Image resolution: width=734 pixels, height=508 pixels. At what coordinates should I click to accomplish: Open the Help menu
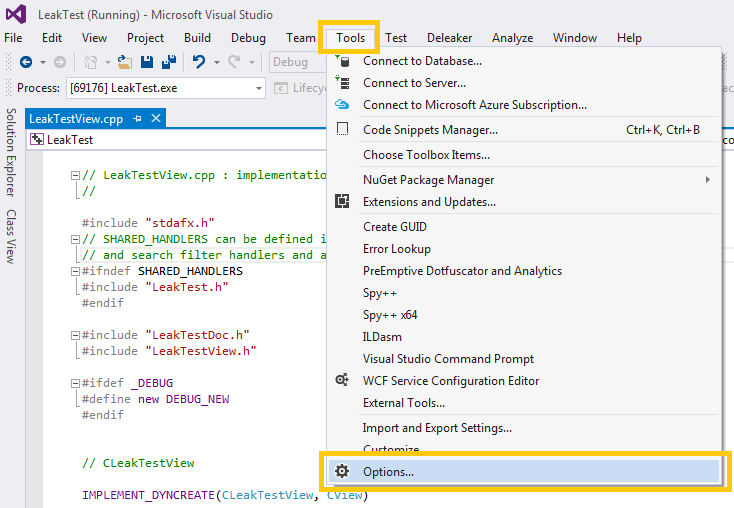click(x=629, y=37)
